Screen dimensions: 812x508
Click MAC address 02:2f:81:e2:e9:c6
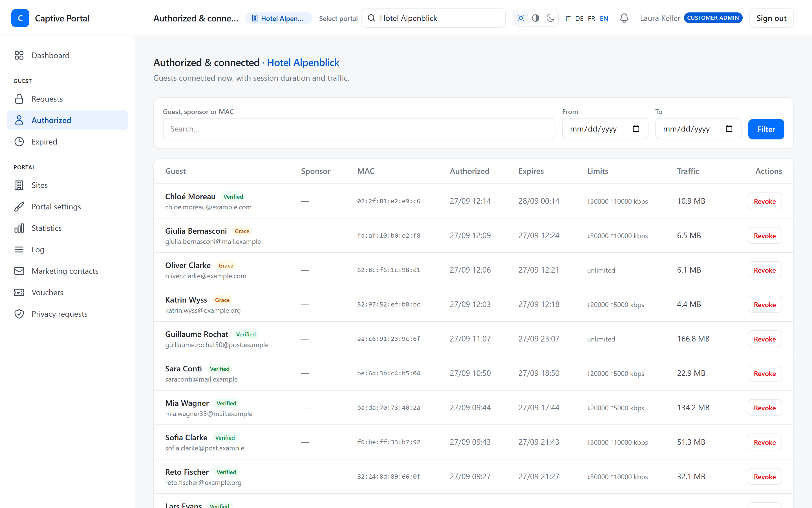pos(389,201)
